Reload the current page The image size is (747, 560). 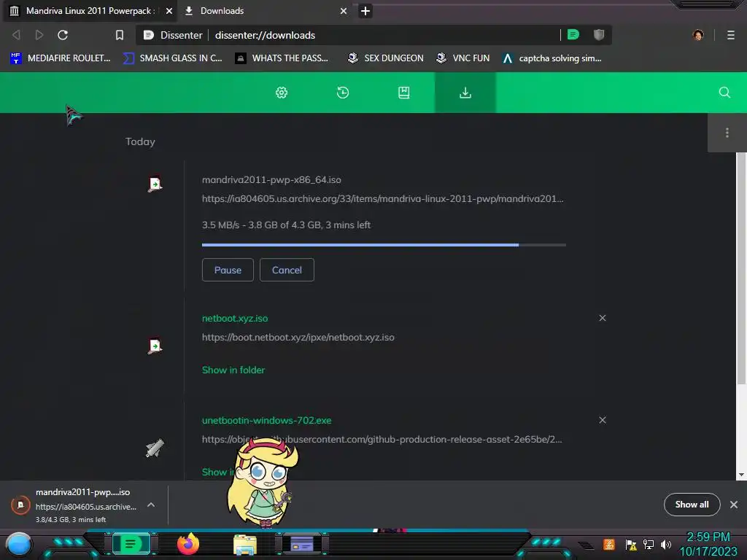coord(63,35)
